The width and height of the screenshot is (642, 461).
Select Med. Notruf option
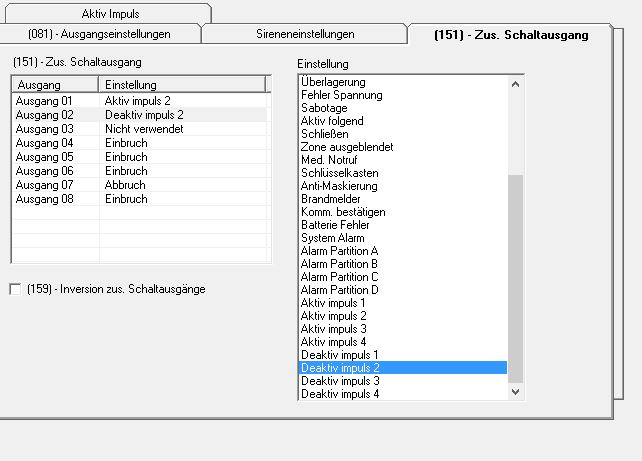point(331,160)
